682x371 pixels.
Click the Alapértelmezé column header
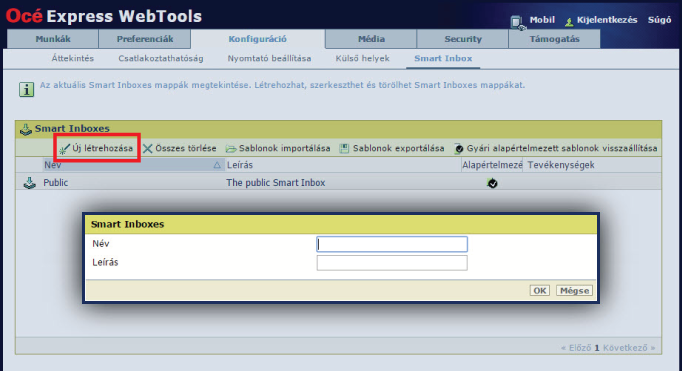coord(492,165)
